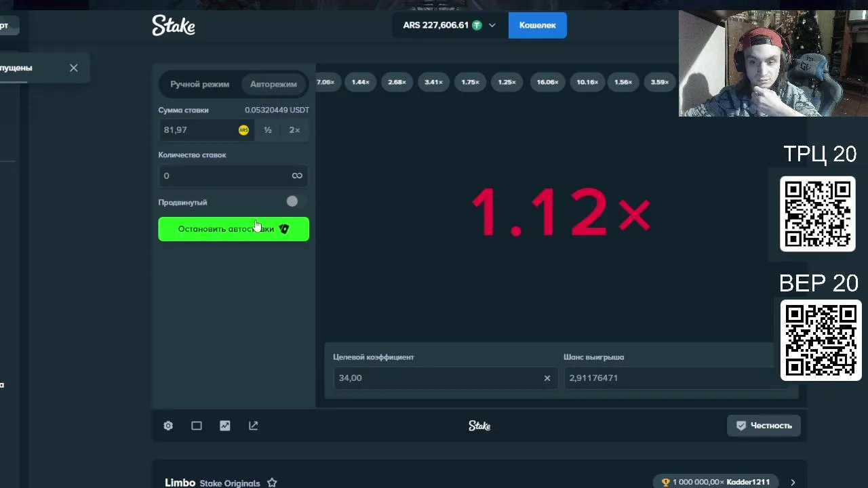
Task: Open the 1.56× history result
Action: [623, 82]
